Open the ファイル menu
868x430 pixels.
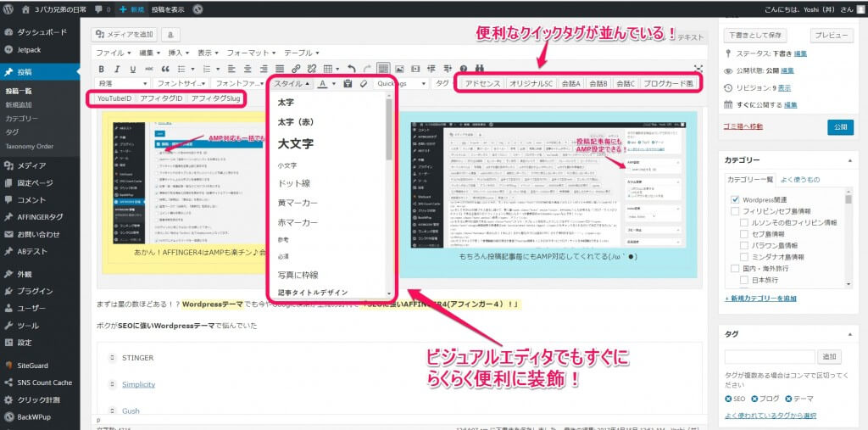coord(114,53)
